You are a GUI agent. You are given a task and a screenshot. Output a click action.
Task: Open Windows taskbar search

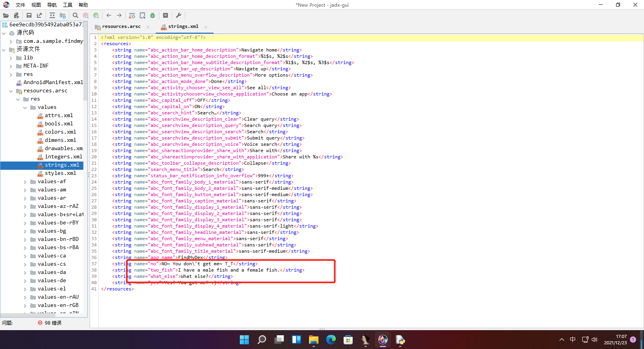261,340
